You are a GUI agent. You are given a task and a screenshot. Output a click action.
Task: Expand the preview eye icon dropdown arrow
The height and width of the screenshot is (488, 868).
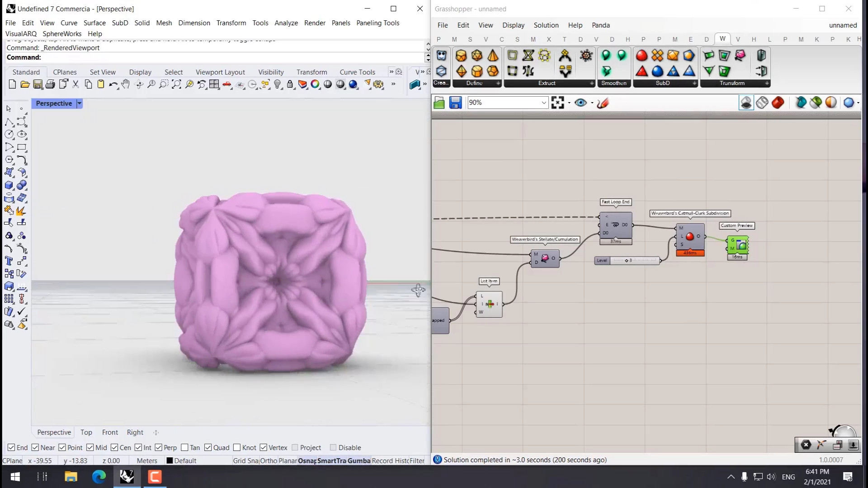[592, 103]
